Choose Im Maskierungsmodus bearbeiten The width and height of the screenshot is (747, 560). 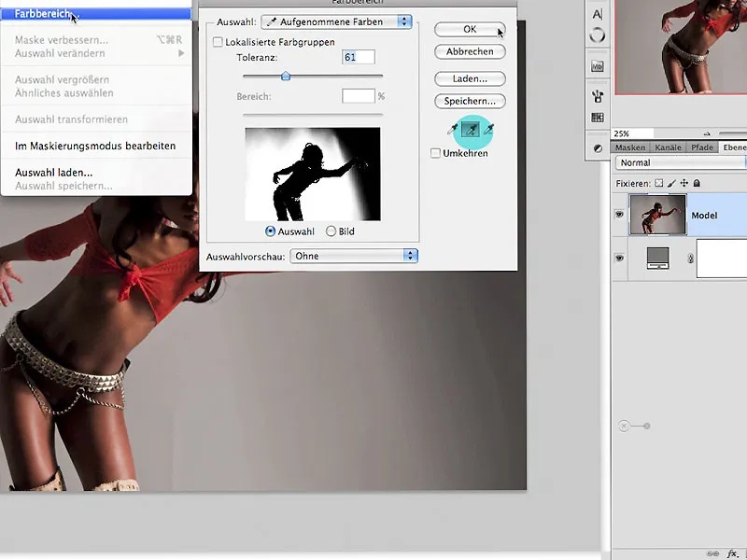[x=96, y=146]
